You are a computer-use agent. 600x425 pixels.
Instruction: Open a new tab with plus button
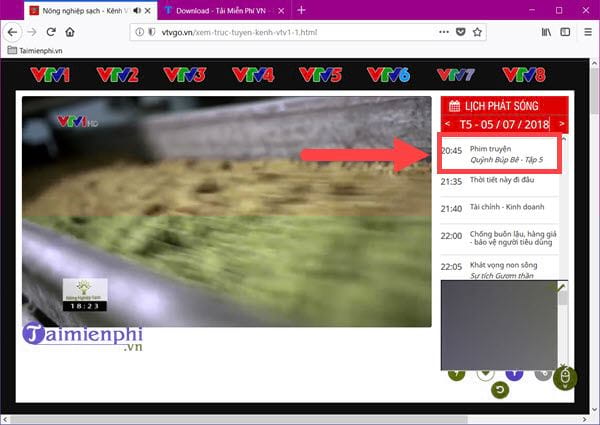click(x=301, y=10)
